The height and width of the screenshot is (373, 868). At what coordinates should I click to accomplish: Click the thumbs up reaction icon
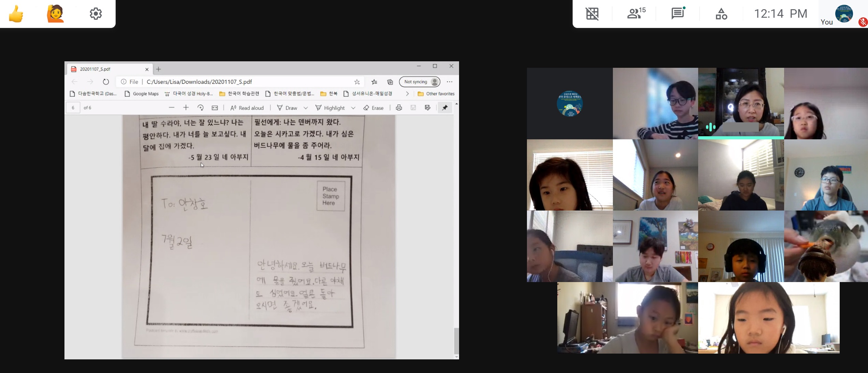pyautogui.click(x=16, y=14)
